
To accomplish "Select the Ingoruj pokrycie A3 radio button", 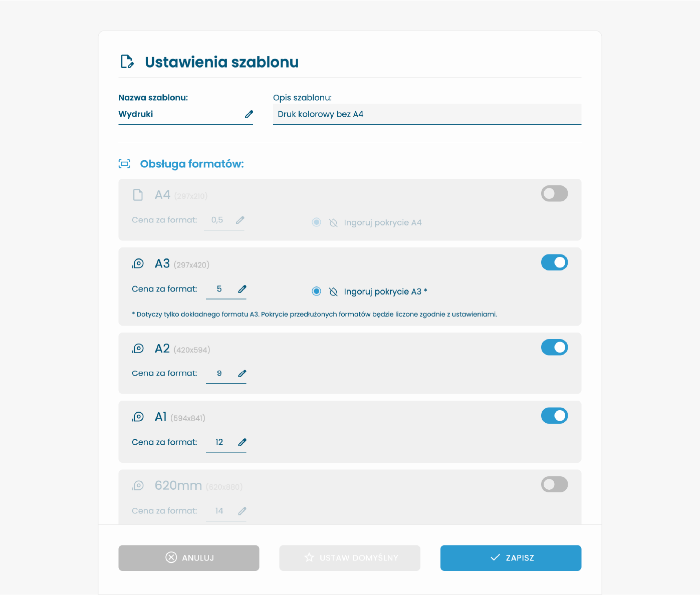I will [316, 291].
